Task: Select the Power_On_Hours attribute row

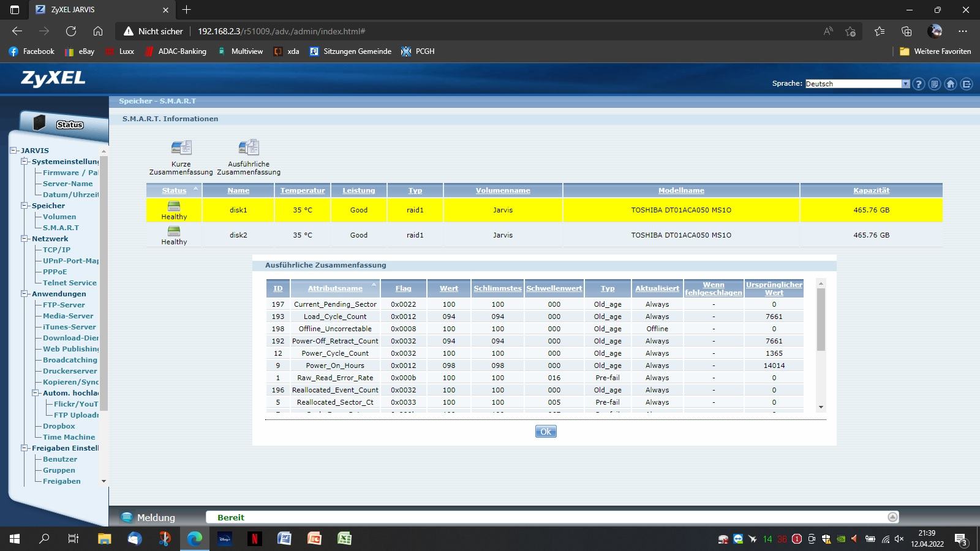Action: point(535,365)
